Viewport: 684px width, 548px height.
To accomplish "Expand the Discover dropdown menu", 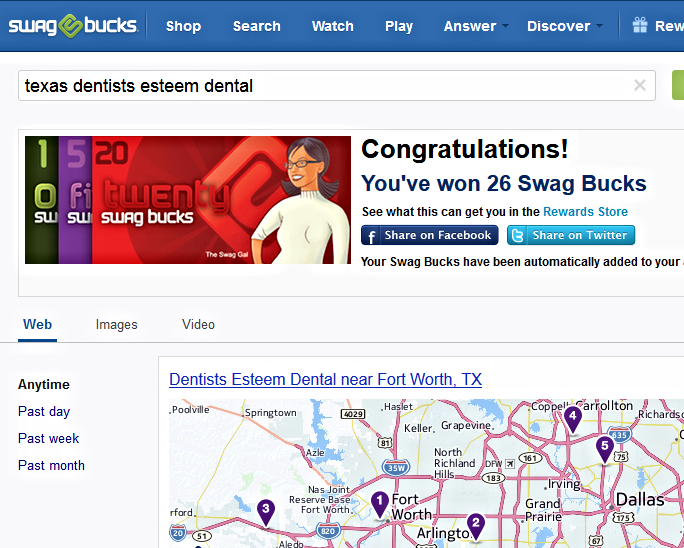I will pyautogui.click(x=564, y=26).
